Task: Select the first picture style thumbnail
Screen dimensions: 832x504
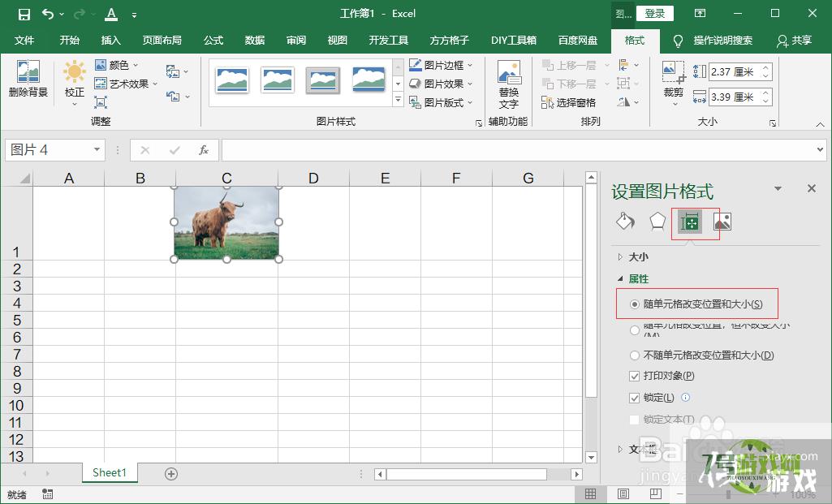Action: point(232,80)
